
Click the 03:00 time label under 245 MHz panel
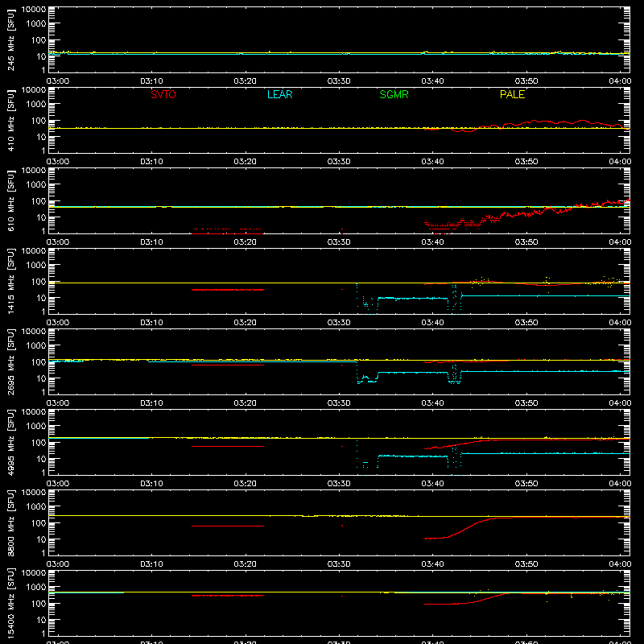57,81
